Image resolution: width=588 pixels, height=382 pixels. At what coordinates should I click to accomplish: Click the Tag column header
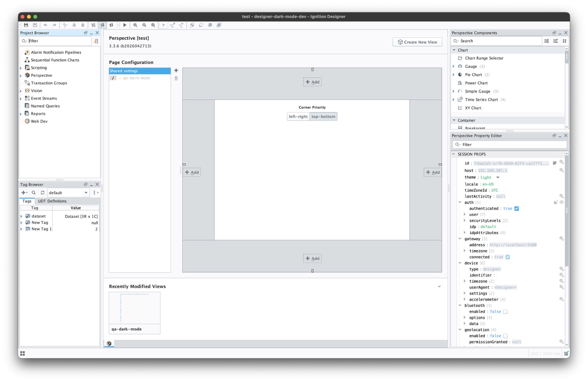(35, 208)
